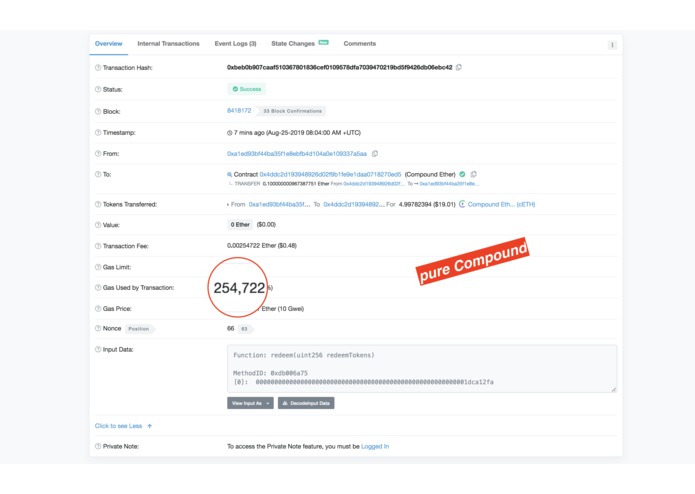
Task: Open the From address 0xa1ed93bf44ba35f1 link
Action: click(x=297, y=154)
